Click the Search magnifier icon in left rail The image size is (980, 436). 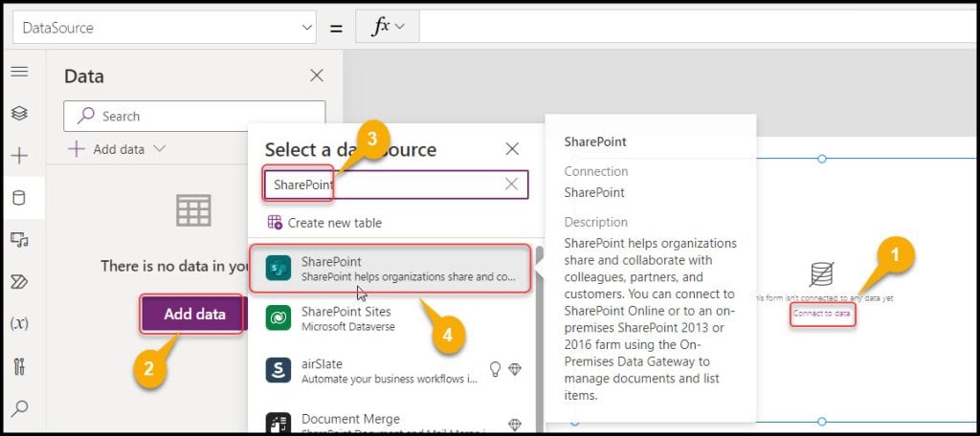click(x=19, y=408)
